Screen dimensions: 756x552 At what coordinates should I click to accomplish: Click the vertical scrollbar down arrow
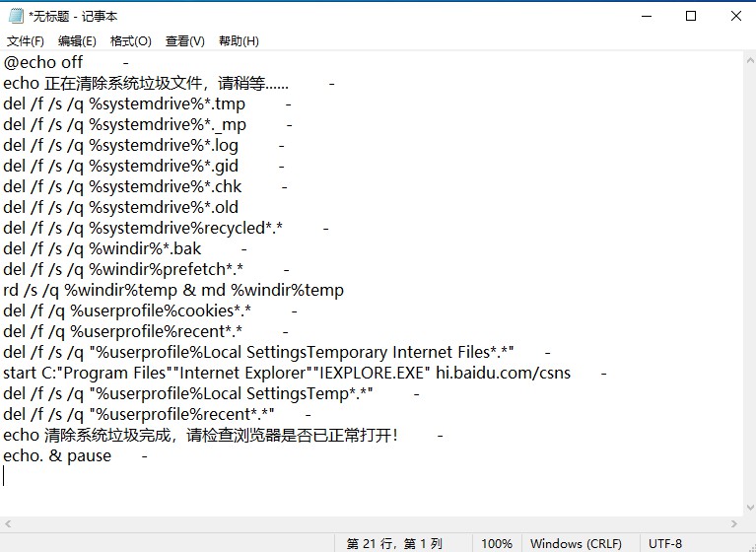point(748,525)
